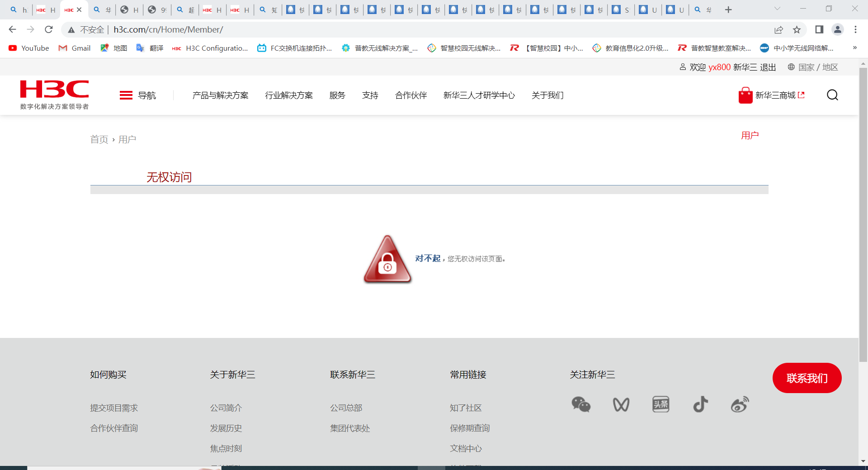Image resolution: width=868 pixels, height=470 pixels.
Task: Click the browser back arrow
Action: [x=12, y=29]
